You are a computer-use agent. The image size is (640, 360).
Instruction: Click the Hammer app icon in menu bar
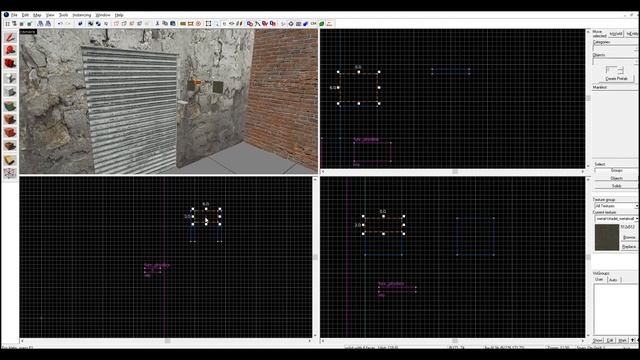[6, 15]
